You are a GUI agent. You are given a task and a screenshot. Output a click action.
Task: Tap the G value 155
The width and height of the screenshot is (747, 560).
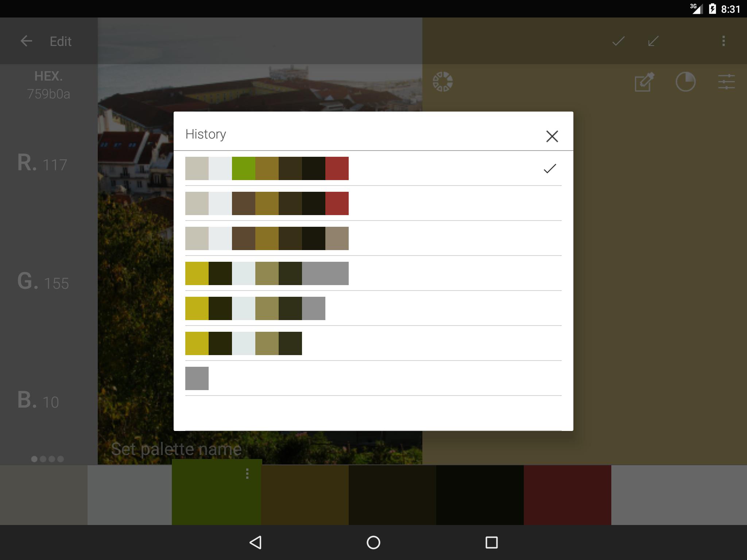point(56,283)
